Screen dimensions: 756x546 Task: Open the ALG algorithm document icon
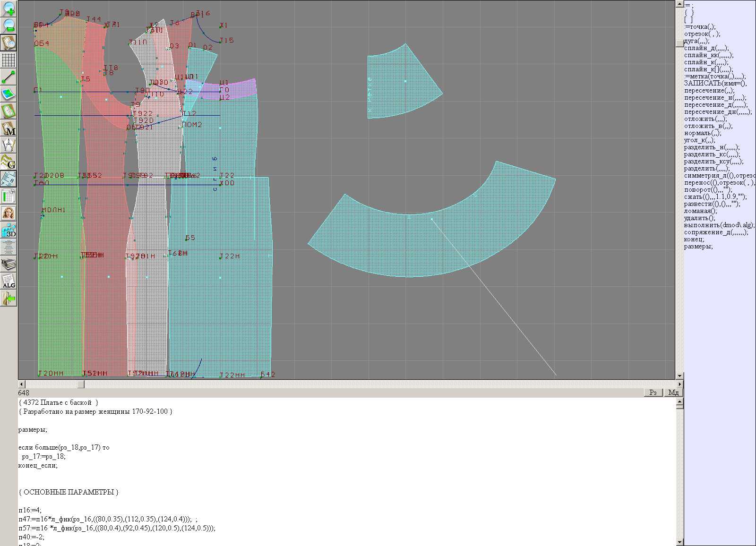coord(9,281)
